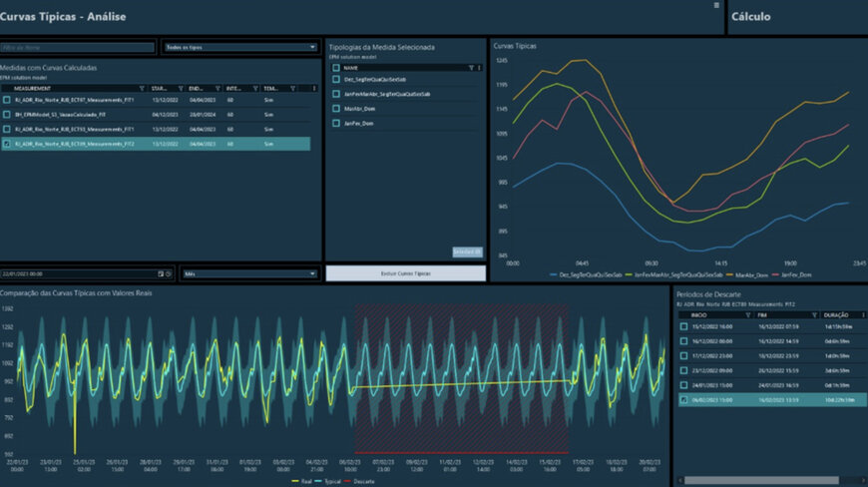Click small button at bottom of Tipologias panel
The height and width of the screenshot is (487, 868).
tap(467, 251)
